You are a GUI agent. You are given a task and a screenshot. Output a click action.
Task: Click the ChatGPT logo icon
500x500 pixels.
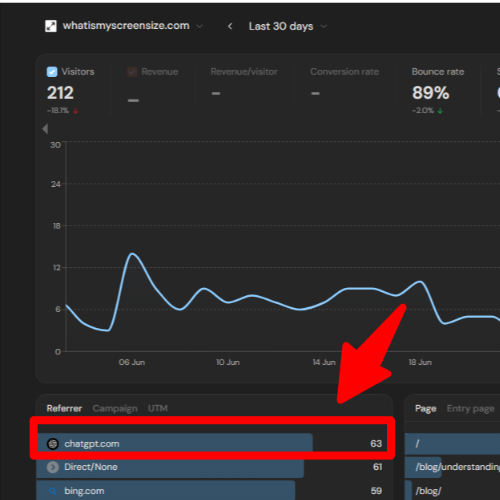point(53,444)
